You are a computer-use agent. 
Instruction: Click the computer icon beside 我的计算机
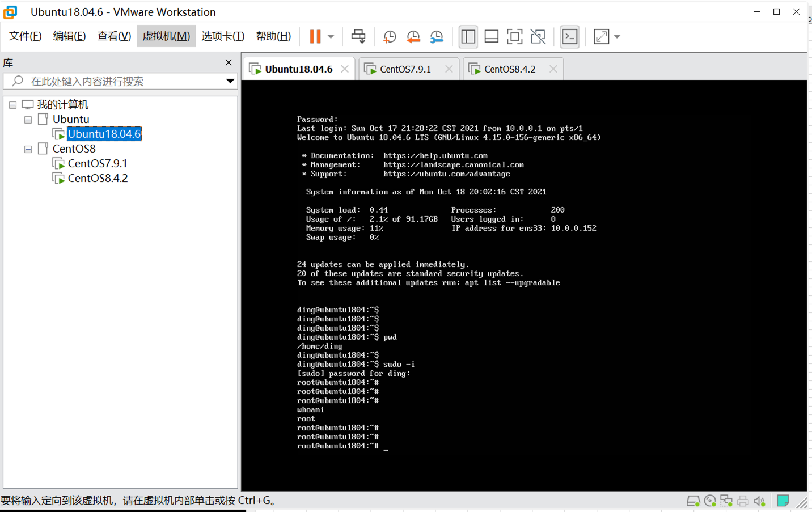coord(27,105)
